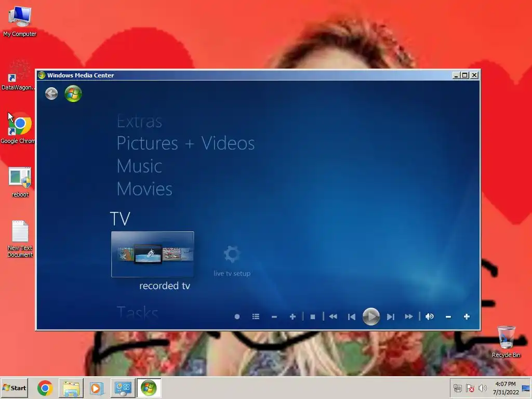This screenshot has height=399, width=532.
Task: Select the Recycle Bin desktop icon
Action: (x=506, y=342)
